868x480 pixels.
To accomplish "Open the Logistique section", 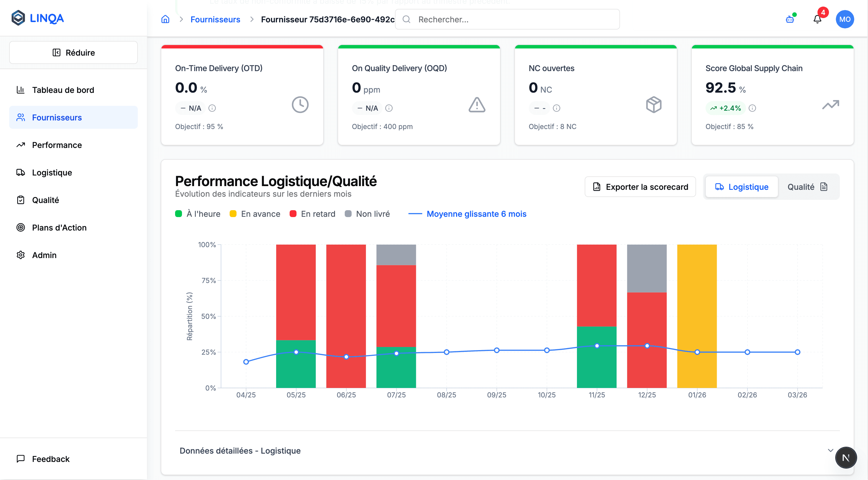I will [52, 172].
